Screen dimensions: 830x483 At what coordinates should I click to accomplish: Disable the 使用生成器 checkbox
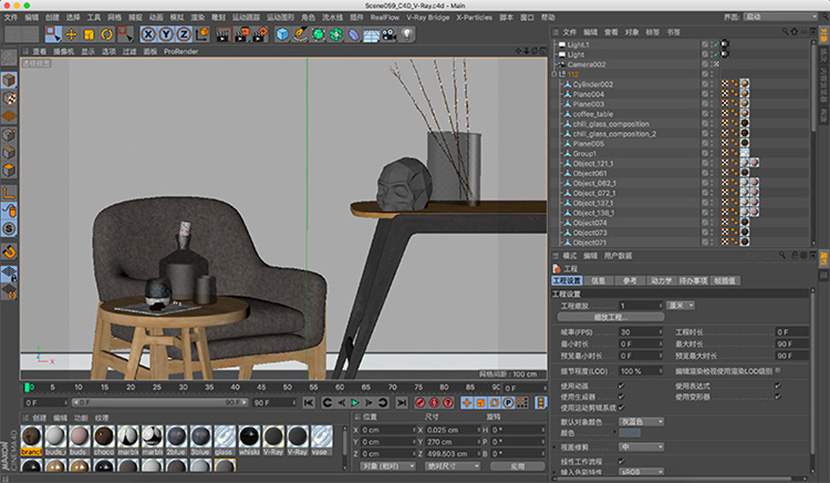(621, 396)
